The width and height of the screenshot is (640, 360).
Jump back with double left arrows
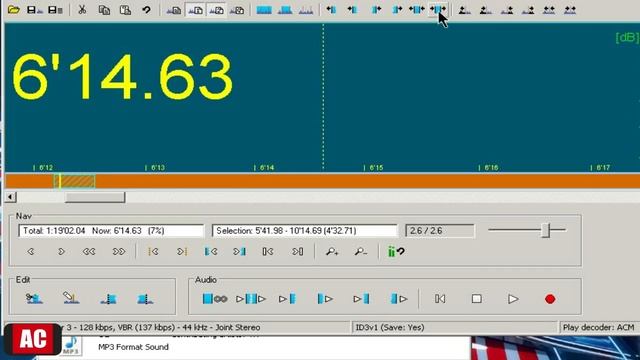pyautogui.click(x=89, y=252)
